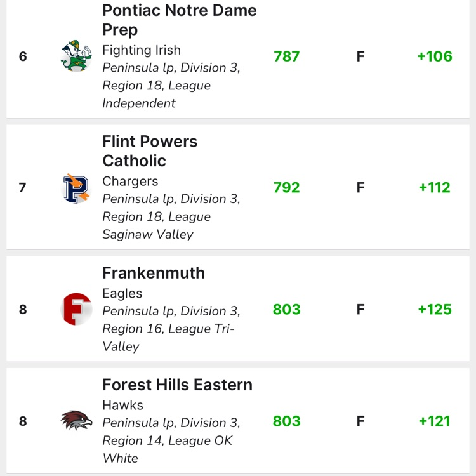Tap the Flint Powers Catholic Chargers logo
476x476 pixels.
(x=76, y=188)
